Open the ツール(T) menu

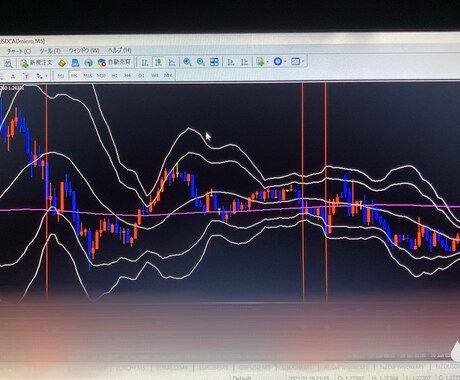pyautogui.click(x=50, y=51)
